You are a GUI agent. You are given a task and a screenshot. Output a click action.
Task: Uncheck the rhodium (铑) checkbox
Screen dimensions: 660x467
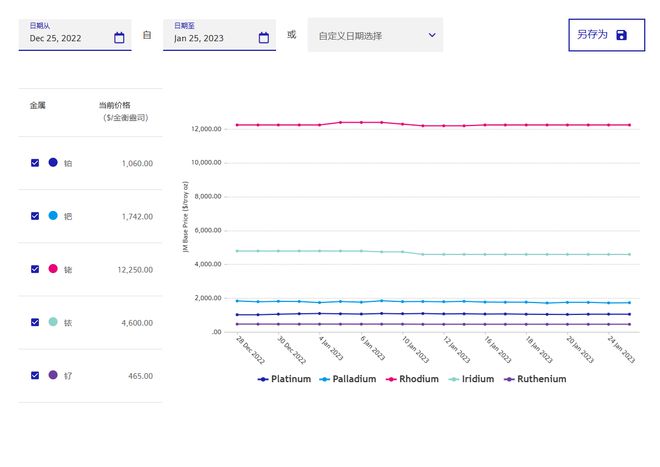pos(35,269)
